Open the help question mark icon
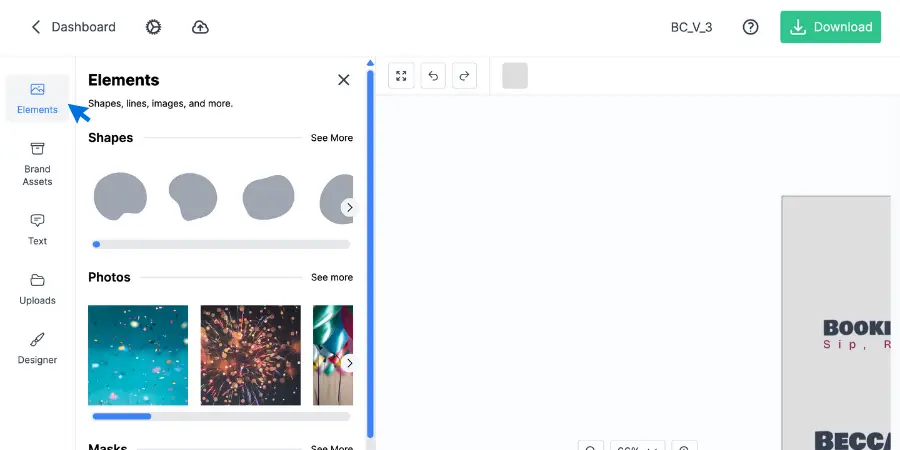The height and width of the screenshot is (450, 900). click(x=750, y=27)
